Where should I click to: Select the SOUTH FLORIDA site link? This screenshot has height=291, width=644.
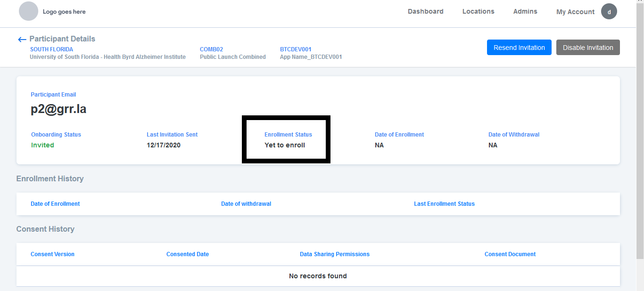coord(51,49)
